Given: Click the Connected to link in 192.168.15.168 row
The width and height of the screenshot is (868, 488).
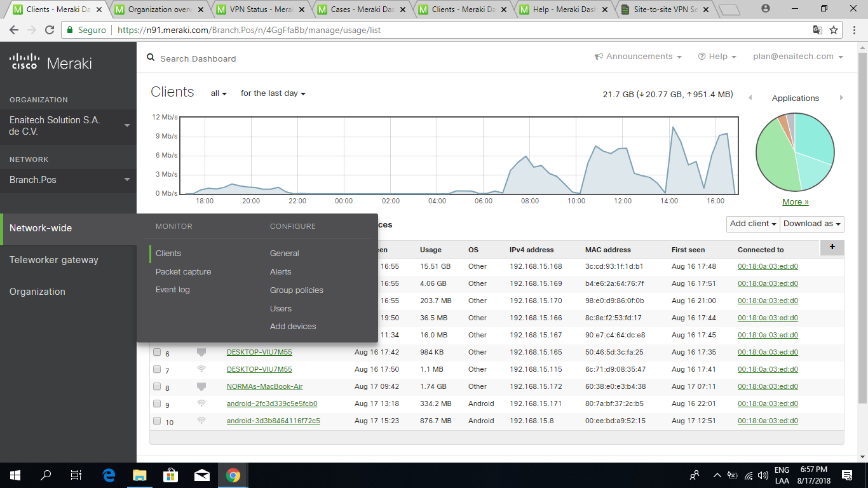Looking at the screenshot, I should point(768,266).
